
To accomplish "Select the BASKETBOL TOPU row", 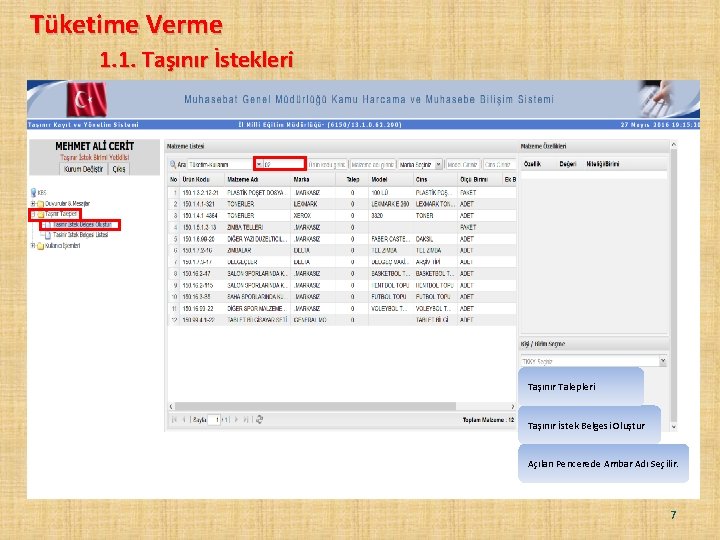I will (x=342, y=274).
